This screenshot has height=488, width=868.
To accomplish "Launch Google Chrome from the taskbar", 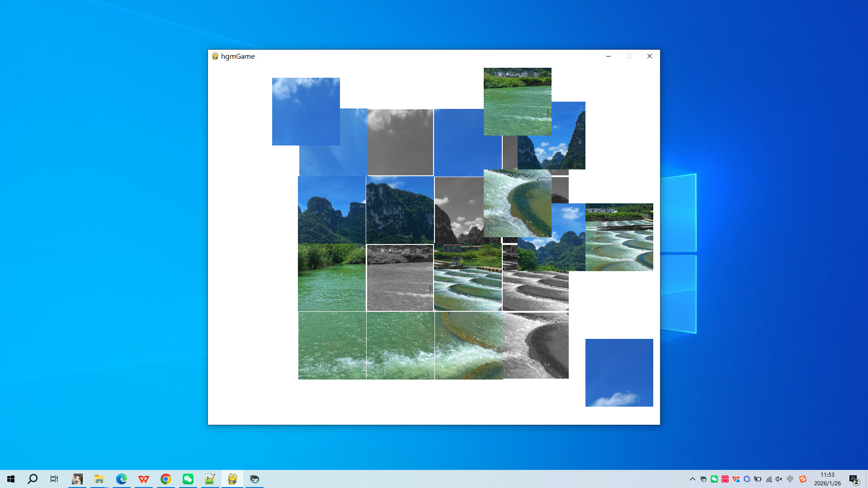I will pos(165,479).
